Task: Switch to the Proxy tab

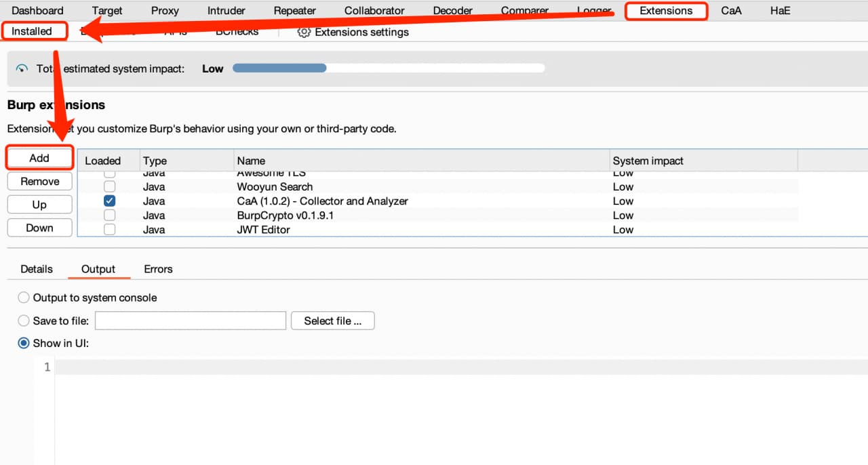Action: pos(165,11)
